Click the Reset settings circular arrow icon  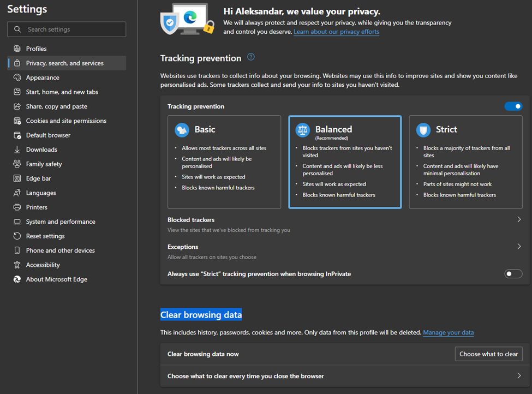click(x=17, y=236)
